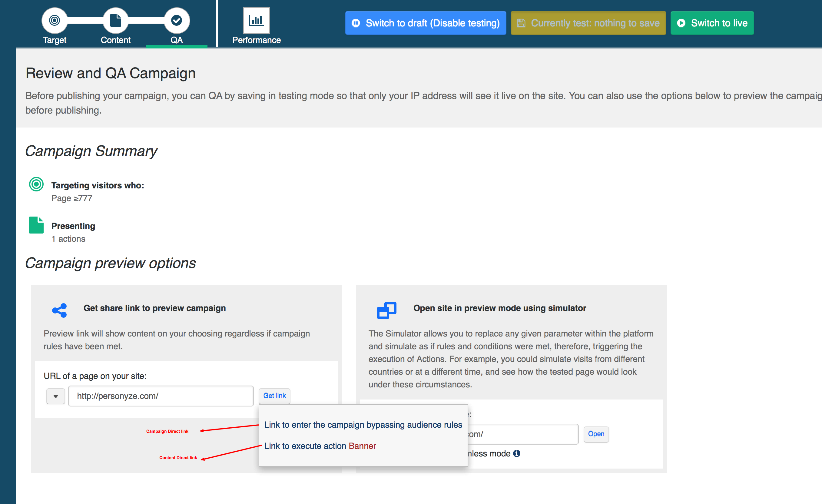Click the Presenting label
This screenshot has width=822, height=504.
[x=73, y=226]
